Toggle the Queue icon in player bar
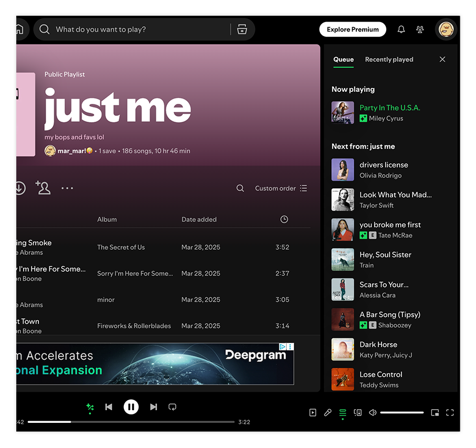This screenshot has width=476, height=448. point(342,412)
